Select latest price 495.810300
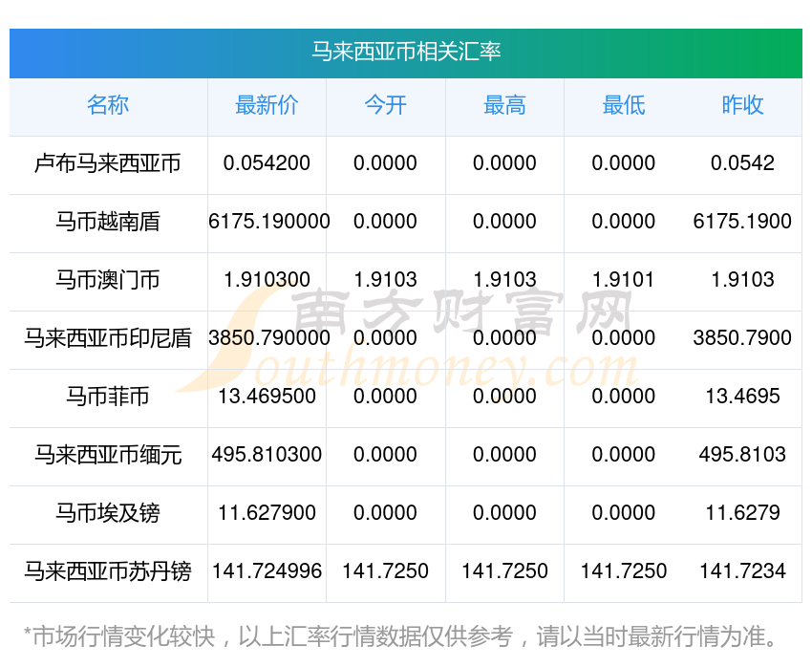 (267, 455)
